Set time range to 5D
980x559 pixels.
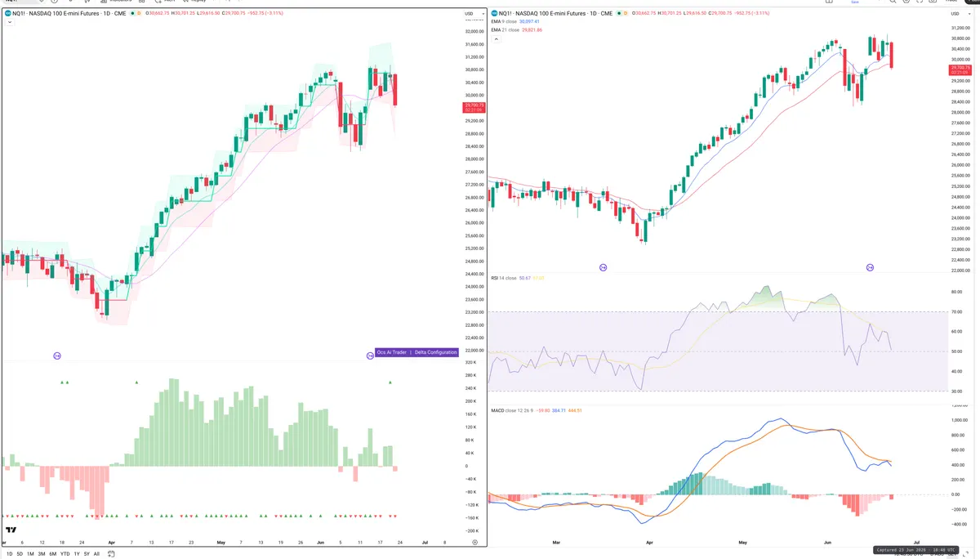pos(20,554)
